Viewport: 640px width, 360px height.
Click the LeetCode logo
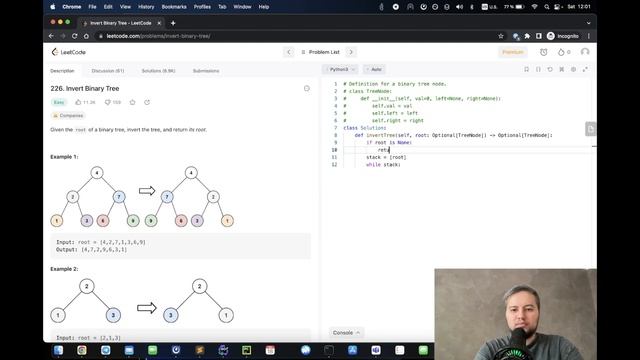(x=69, y=52)
